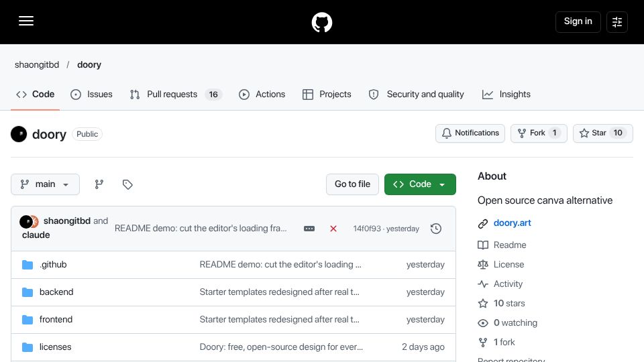The width and height of the screenshot is (644, 362).
Task: Click the claude co-author link
Action: click(x=36, y=235)
